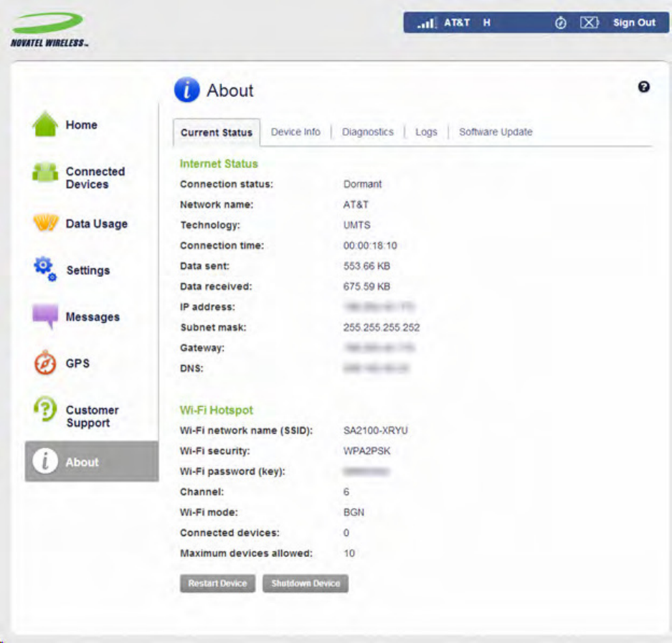672x643 pixels.
Task: Open the Messages menu label
Action: point(93,317)
